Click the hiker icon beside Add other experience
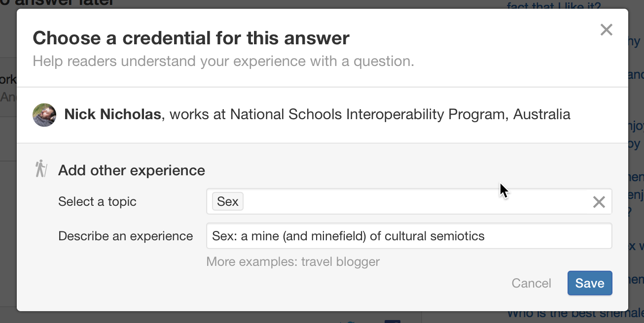The height and width of the screenshot is (323, 644). [41, 169]
